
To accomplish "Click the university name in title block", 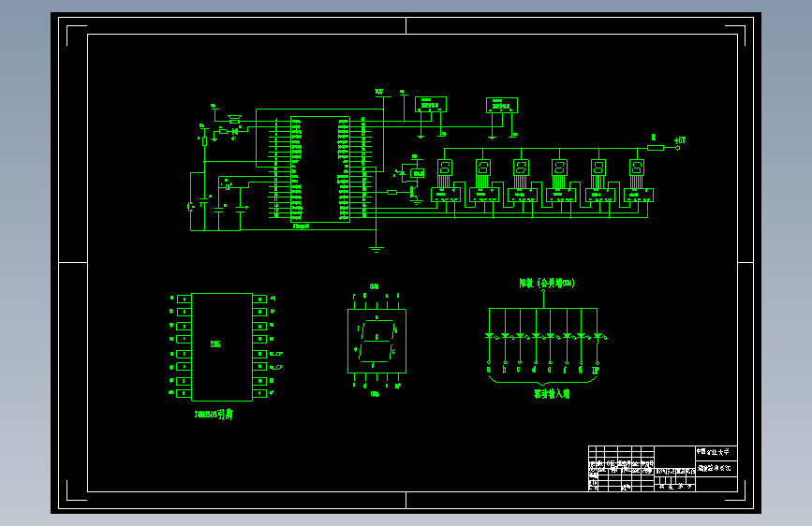I will 713,452.
